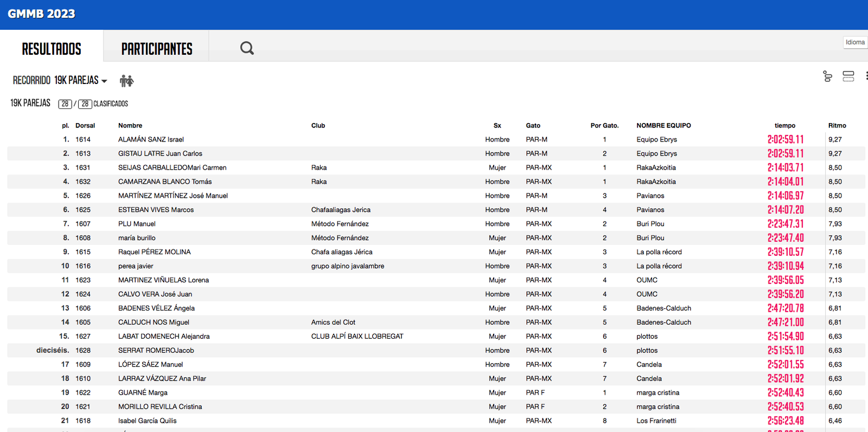Open the three-dot more options menu

tap(866, 76)
